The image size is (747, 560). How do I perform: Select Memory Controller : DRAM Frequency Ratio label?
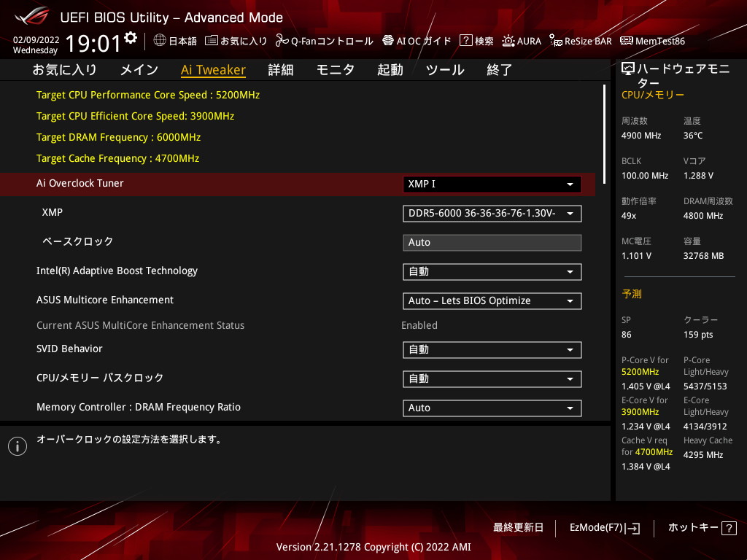pos(139,407)
